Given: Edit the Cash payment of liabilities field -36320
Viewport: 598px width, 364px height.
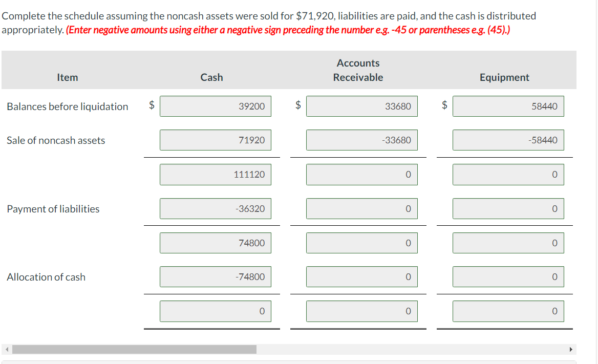Looking at the screenshot, I should coord(216,209).
